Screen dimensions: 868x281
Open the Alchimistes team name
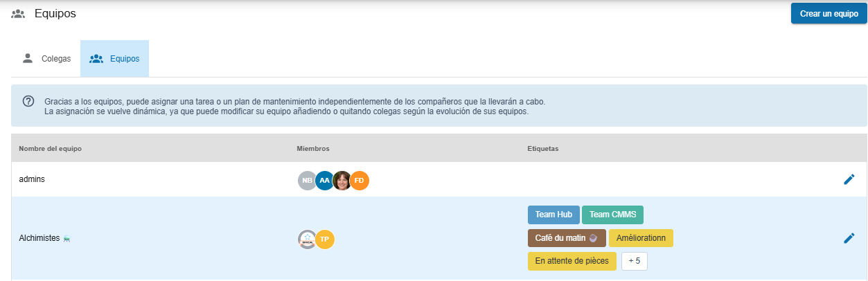(x=39, y=238)
